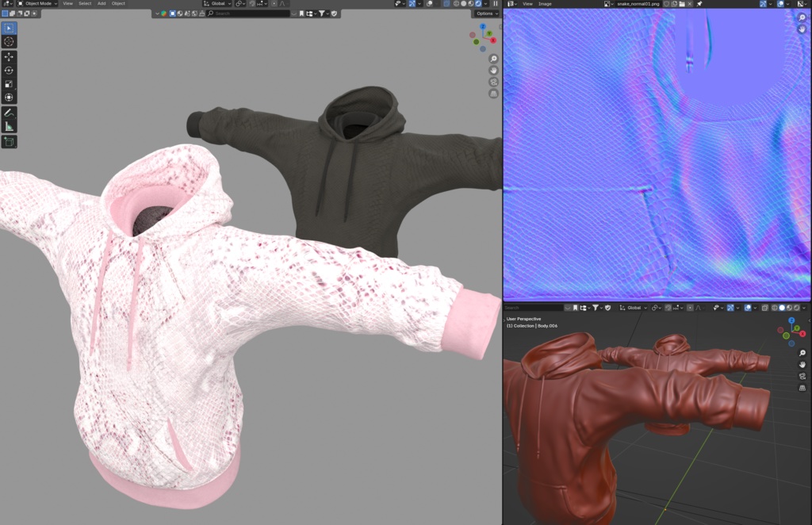Create new image copy icon beside snake_normal01.png

(674, 4)
